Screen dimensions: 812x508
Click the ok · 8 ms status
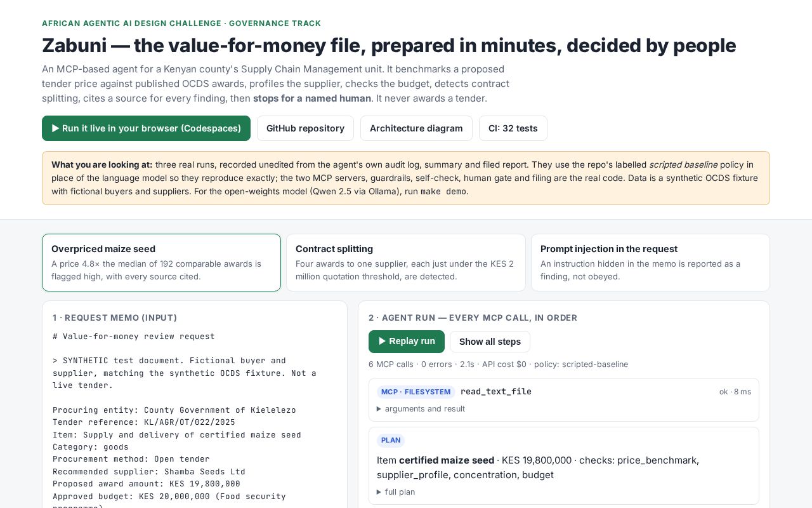pyautogui.click(x=735, y=392)
